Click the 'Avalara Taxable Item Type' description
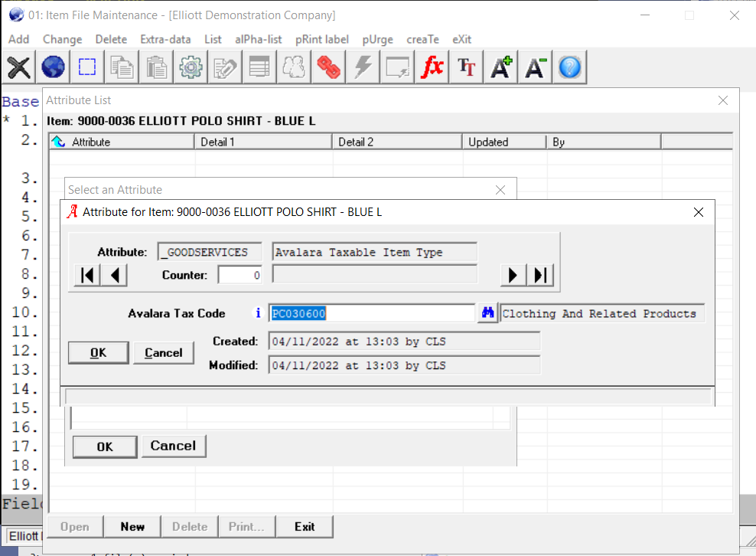 (375, 252)
